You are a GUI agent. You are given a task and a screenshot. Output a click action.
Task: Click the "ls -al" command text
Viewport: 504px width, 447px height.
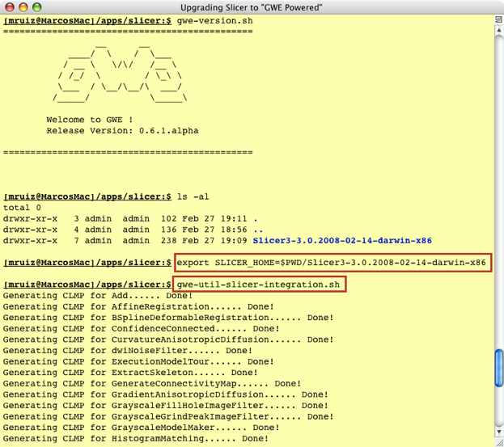click(x=193, y=196)
